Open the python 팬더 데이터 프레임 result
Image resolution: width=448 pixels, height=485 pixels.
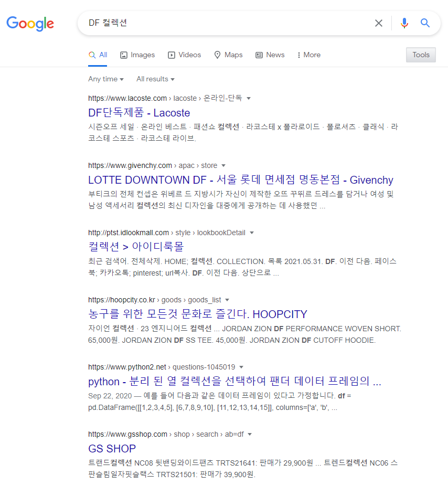(x=234, y=382)
